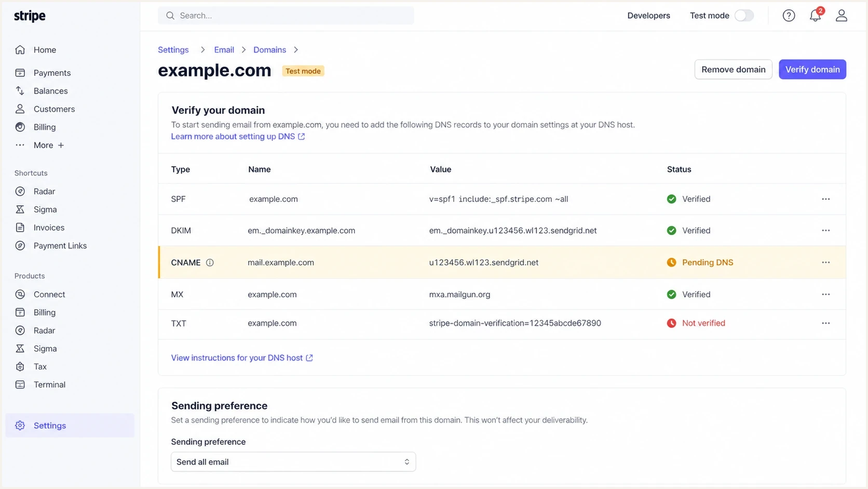The image size is (868, 489).
Task: Click the Email breadcrumb link
Action: pos(224,50)
